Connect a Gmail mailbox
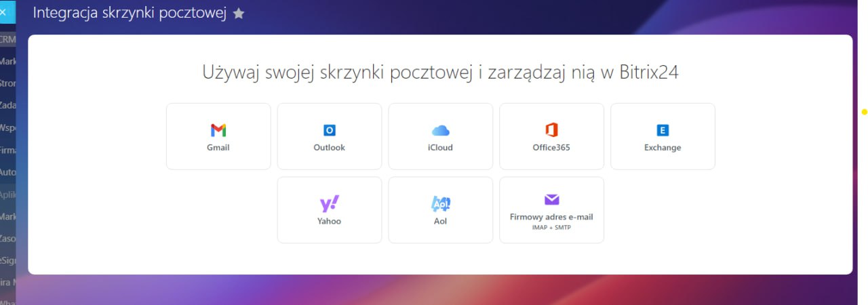The image size is (868, 305). 218,136
